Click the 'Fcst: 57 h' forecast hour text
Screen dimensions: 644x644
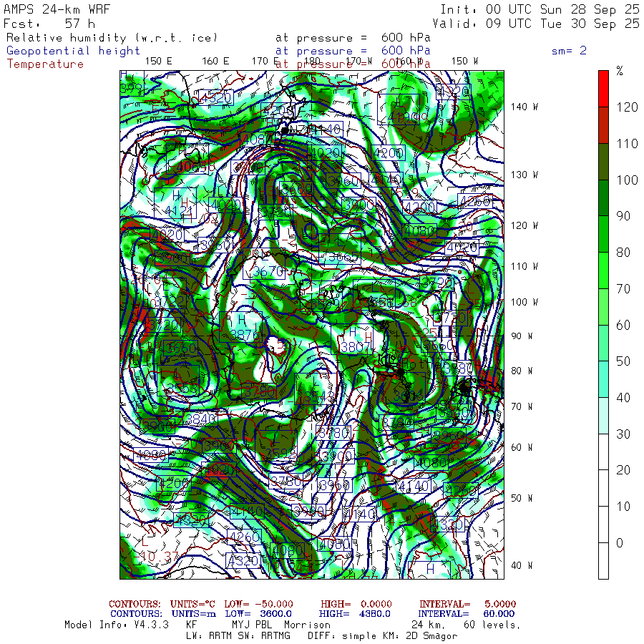(49, 24)
